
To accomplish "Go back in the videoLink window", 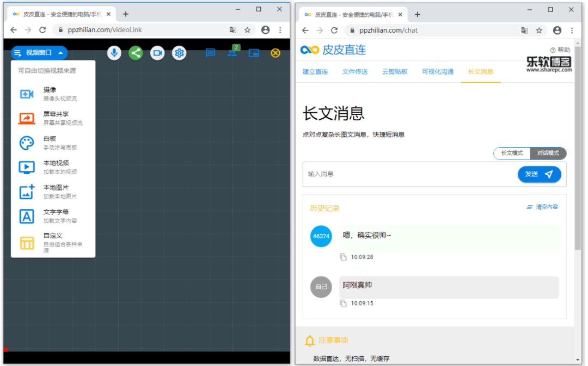I will click(x=14, y=29).
